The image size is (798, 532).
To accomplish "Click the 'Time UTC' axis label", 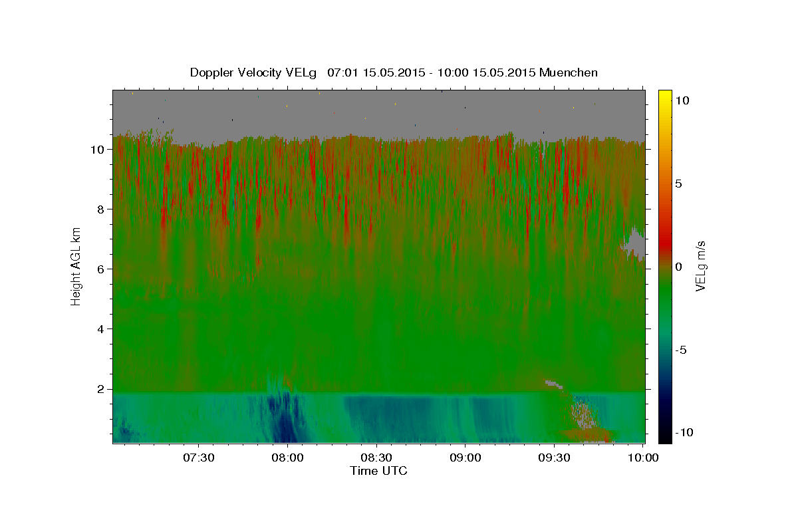I will coord(378,471).
